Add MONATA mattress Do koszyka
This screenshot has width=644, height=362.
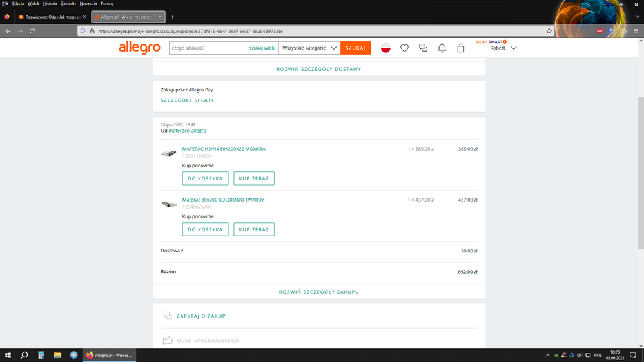coord(206,178)
